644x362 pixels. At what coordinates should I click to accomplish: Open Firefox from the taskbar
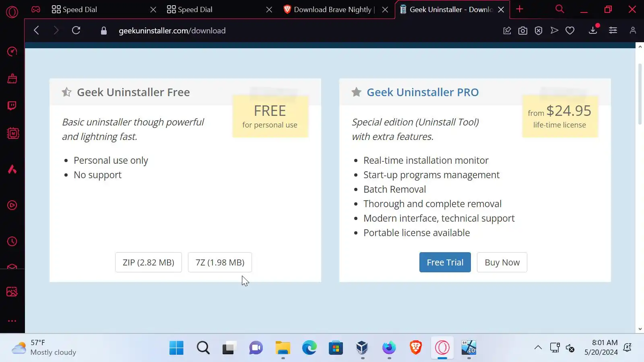tap(389, 348)
